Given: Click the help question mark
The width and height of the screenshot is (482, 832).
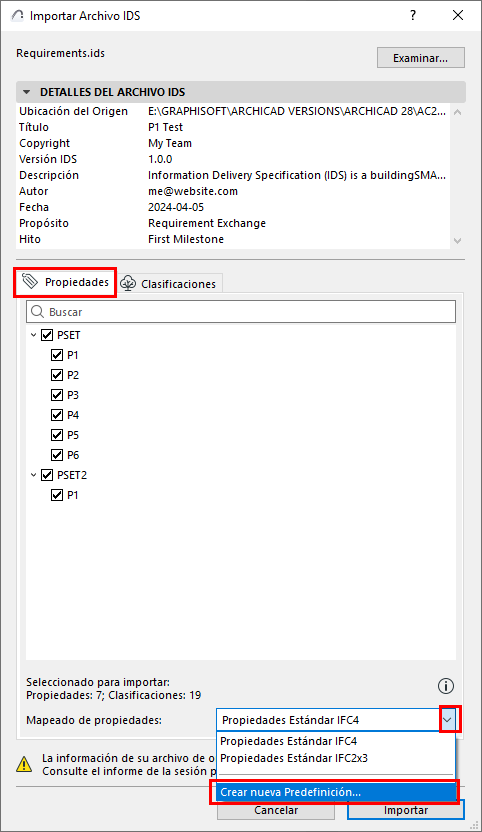Looking at the screenshot, I should click(x=412, y=15).
